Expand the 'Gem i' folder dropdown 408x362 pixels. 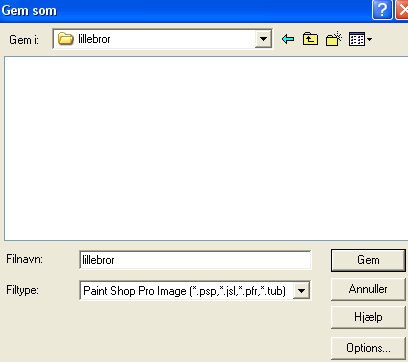coord(263,39)
